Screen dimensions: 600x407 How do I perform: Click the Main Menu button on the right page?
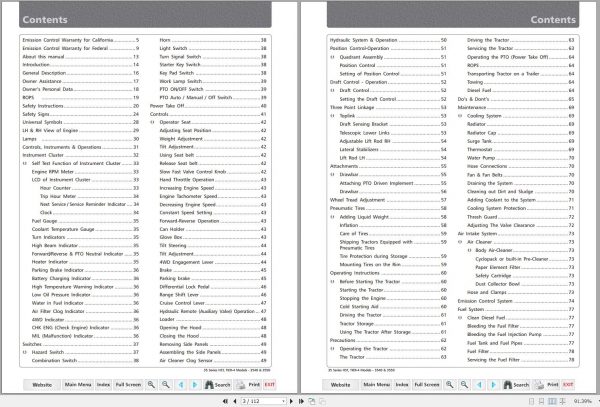[376, 384]
